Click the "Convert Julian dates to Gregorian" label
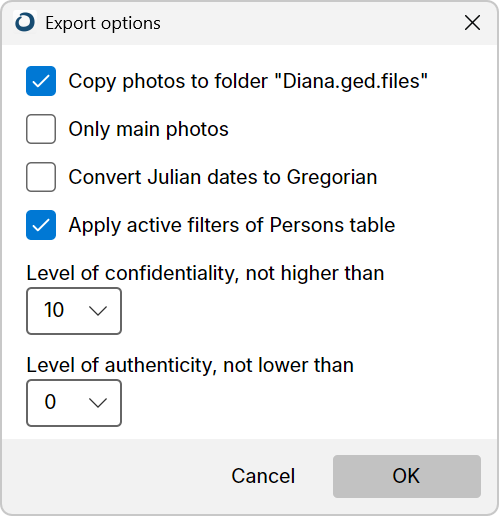 (x=223, y=177)
